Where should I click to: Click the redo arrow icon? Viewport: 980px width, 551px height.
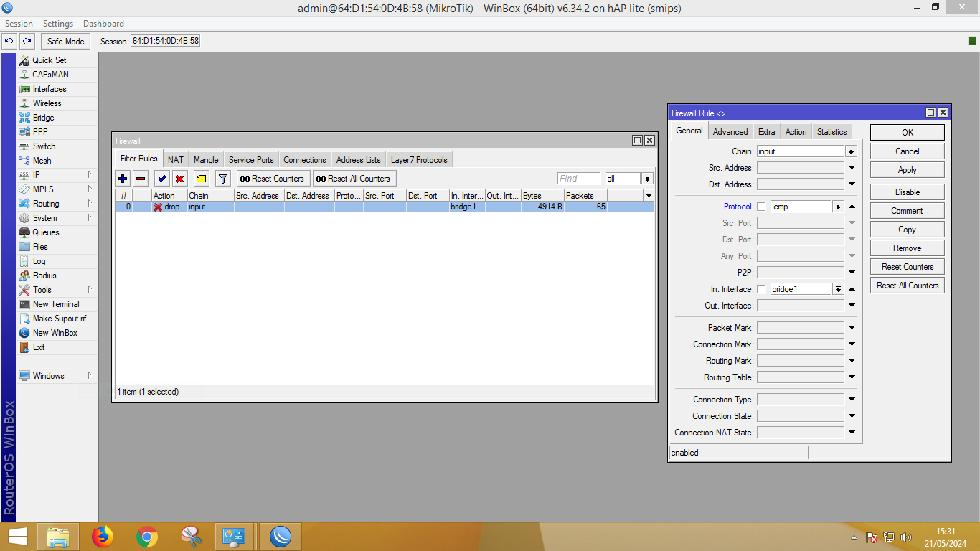click(27, 41)
